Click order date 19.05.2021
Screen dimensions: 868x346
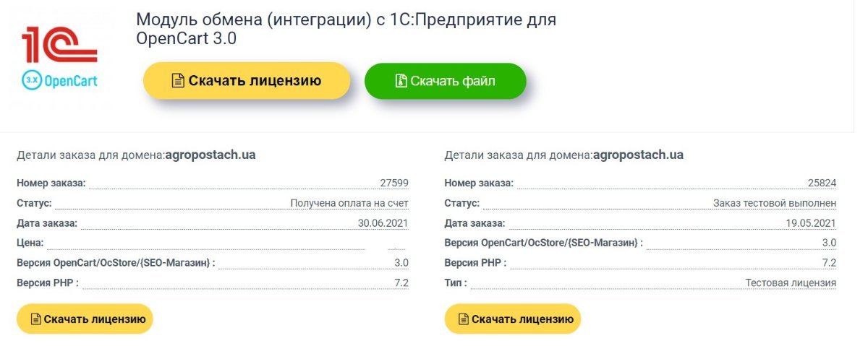(x=811, y=222)
